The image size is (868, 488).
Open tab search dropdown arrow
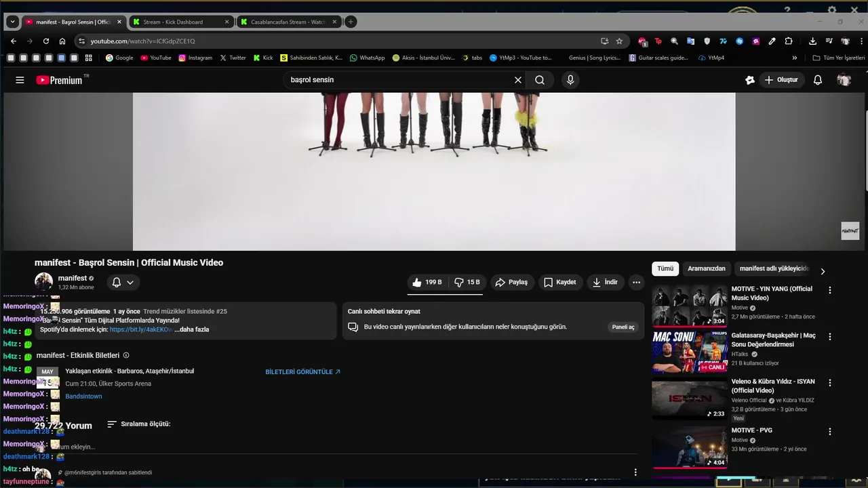click(x=12, y=22)
